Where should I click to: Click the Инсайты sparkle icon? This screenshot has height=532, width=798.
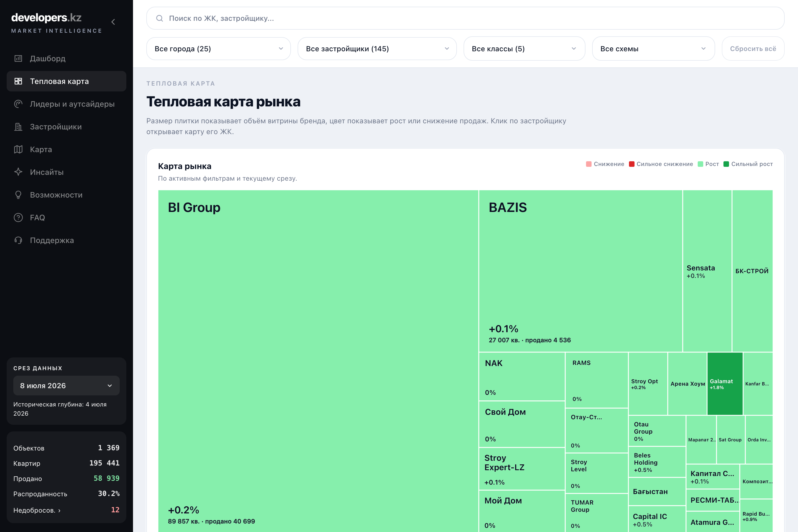[18, 172]
